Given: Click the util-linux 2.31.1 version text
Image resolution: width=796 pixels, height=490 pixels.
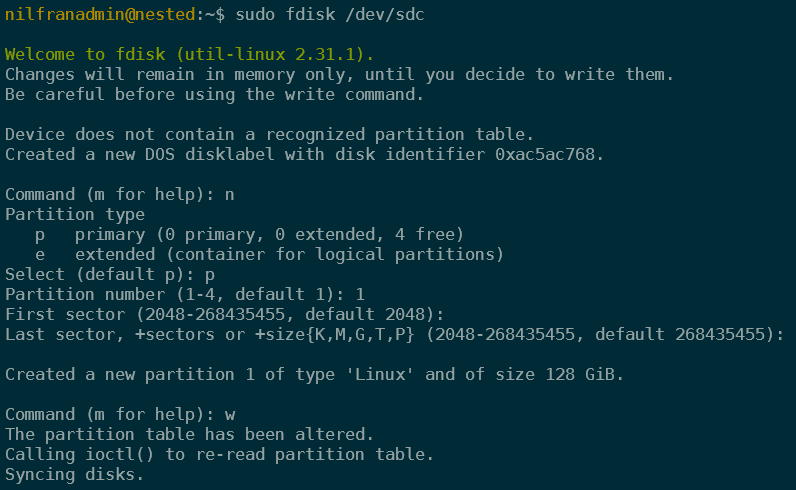Looking at the screenshot, I should 271,54.
